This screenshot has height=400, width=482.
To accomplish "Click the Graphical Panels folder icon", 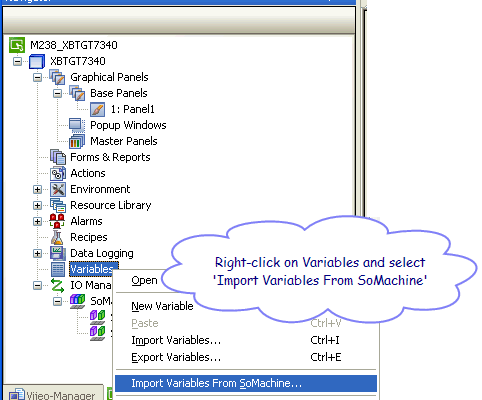I will pos(57,77).
